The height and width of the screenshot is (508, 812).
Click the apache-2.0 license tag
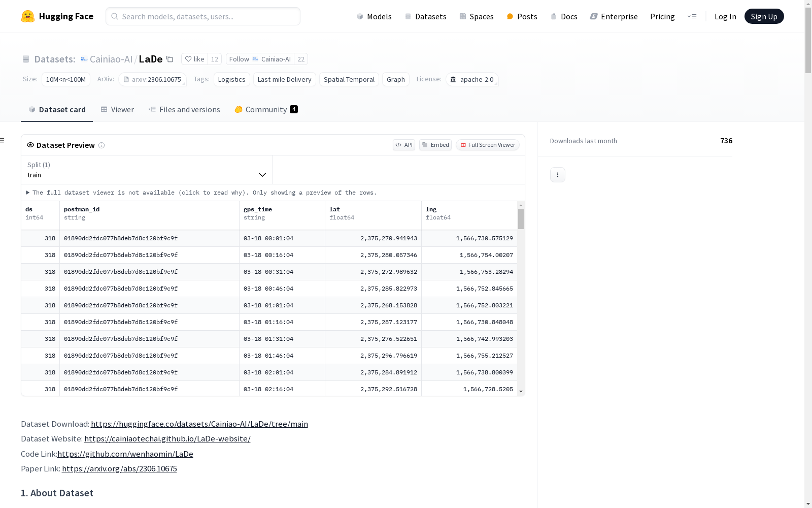(x=472, y=79)
